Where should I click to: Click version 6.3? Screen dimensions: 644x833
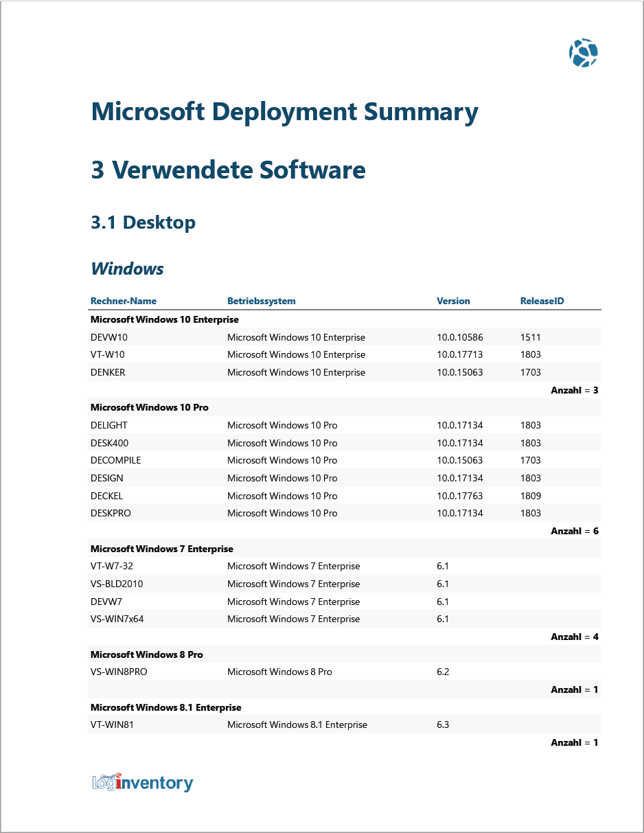443,724
